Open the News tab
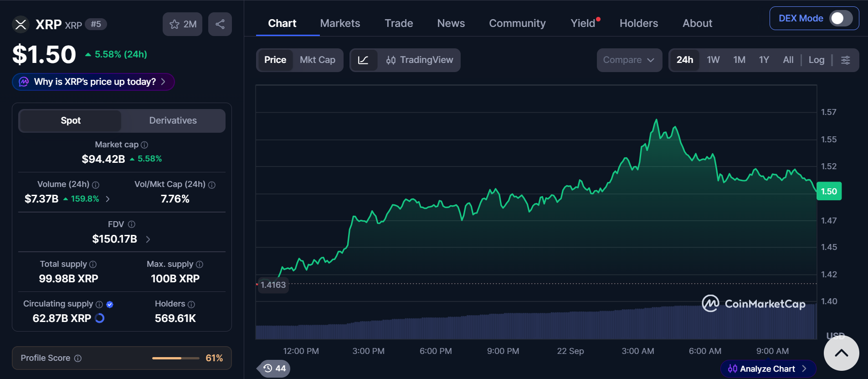The width and height of the screenshot is (868, 379). (x=451, y=23)
